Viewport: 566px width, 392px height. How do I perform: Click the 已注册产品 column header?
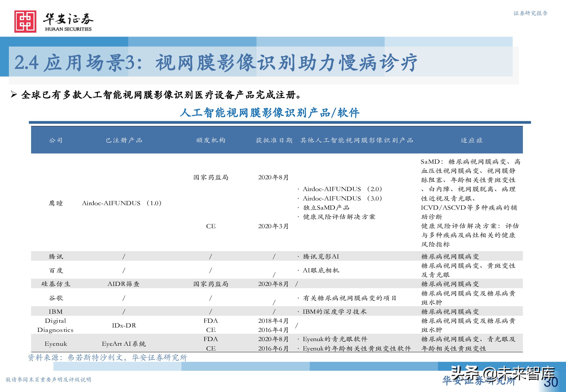click(x=124, y=140)
